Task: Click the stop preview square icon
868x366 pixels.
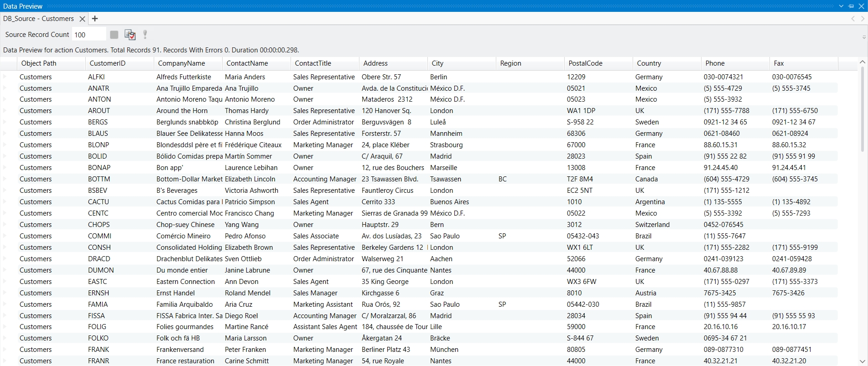Action: click(x=114, y=35)
